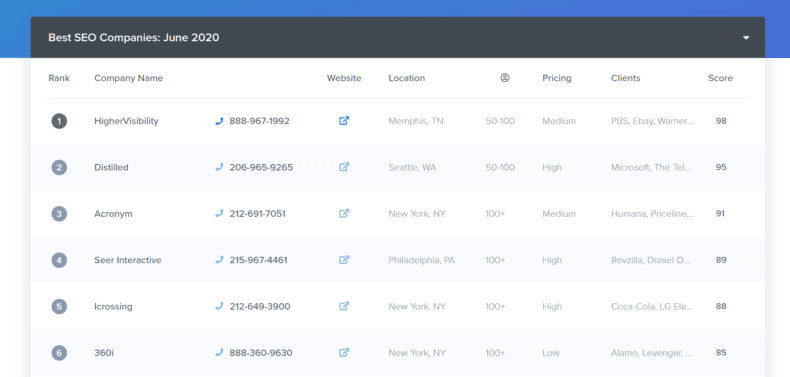The image size is (790, 377).
Task: Click rank 3 badge for Acronym
Action: 59,214
